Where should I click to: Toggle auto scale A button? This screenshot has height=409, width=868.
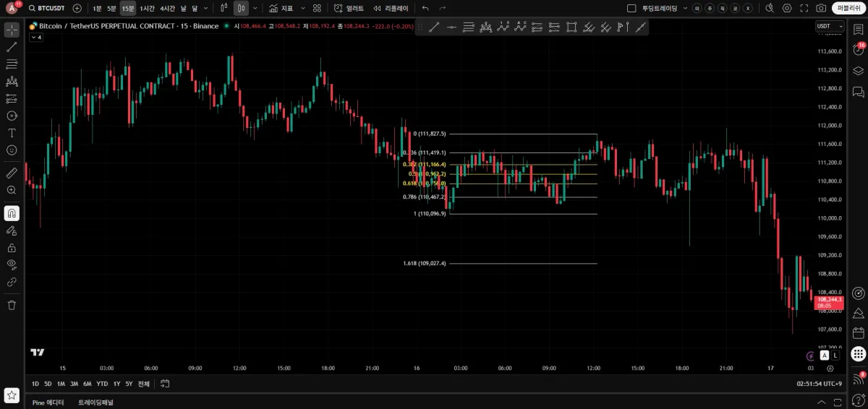[x=825, y=355]
